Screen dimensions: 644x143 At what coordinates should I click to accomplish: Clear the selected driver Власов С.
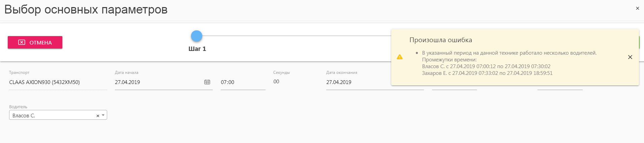(98, 116)
